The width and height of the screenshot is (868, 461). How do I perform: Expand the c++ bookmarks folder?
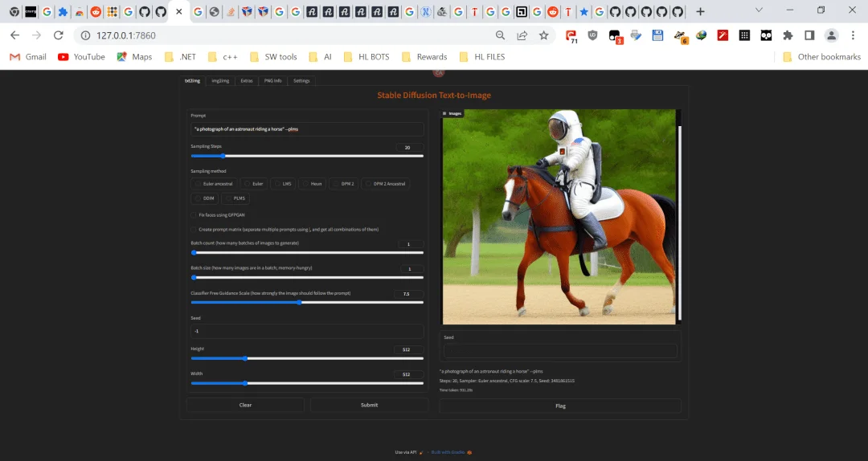[223, 57]
